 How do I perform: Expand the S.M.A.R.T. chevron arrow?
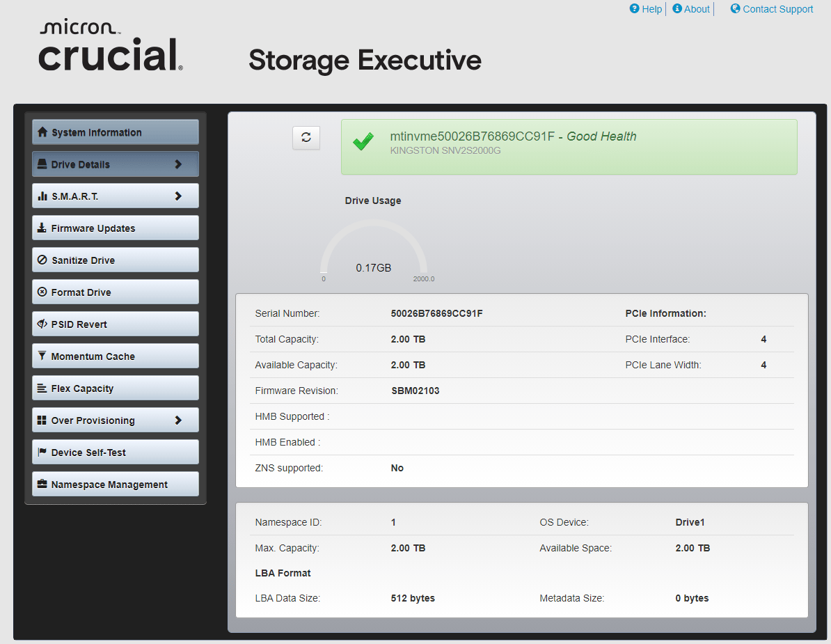178,196
